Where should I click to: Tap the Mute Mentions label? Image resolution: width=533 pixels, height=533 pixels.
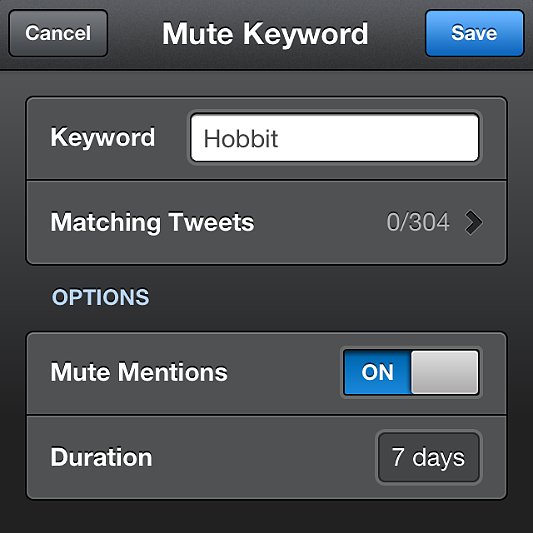point(139,373)
